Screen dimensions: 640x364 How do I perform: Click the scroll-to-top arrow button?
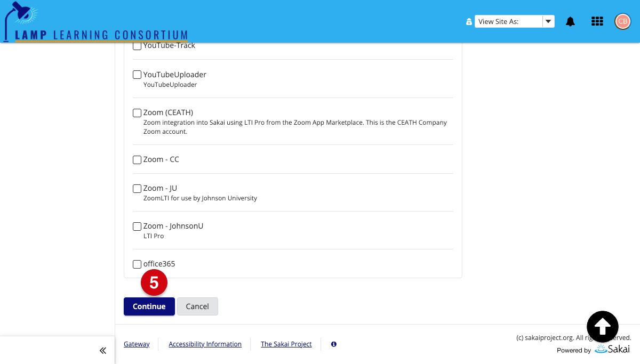coord(603,326)
